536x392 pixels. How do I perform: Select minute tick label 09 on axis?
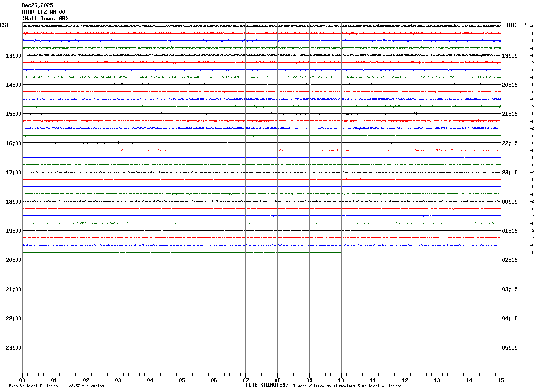coord(309,380)
